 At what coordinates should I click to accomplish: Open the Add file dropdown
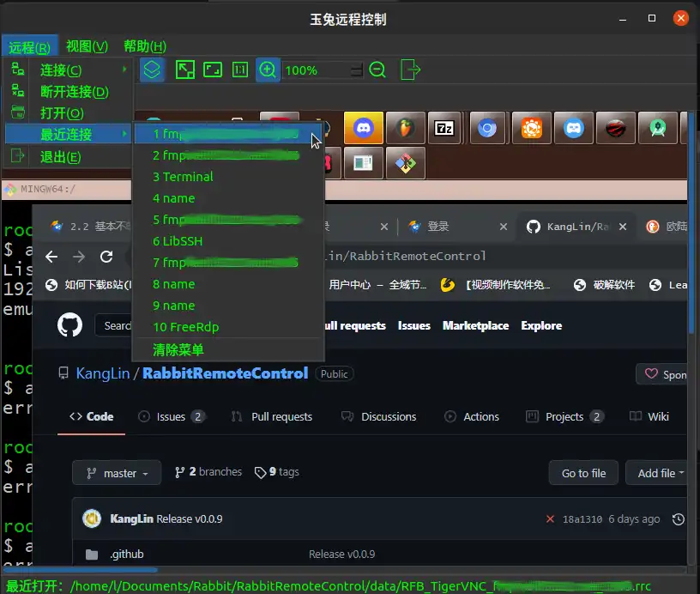(657, 472)
